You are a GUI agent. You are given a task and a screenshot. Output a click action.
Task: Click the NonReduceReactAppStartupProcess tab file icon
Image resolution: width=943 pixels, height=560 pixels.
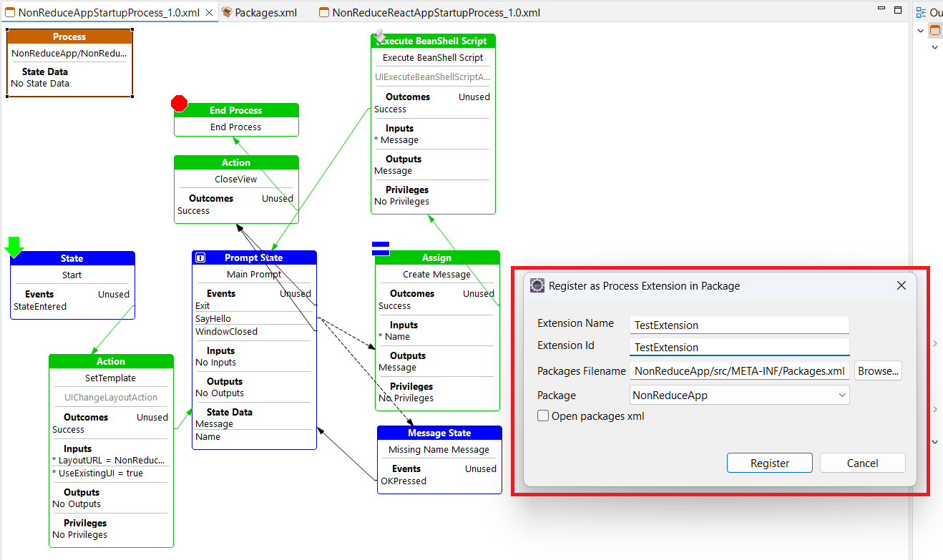point(324,12)
